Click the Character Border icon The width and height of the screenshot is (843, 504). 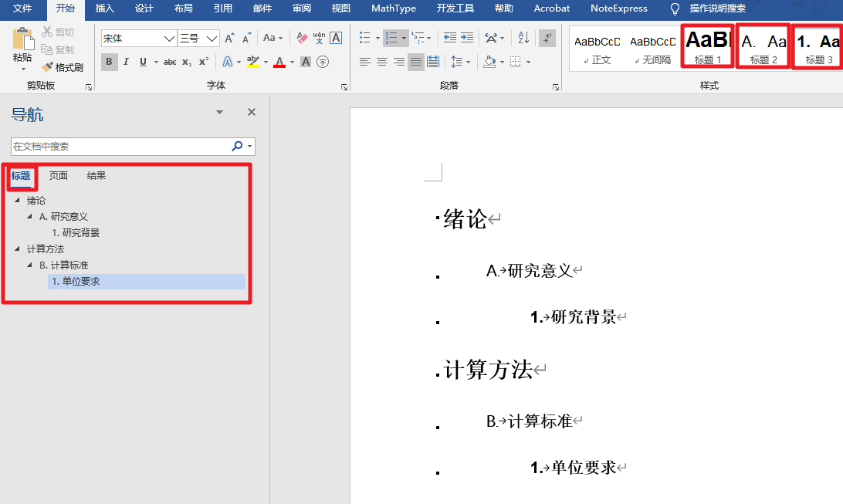click(335, 37)
